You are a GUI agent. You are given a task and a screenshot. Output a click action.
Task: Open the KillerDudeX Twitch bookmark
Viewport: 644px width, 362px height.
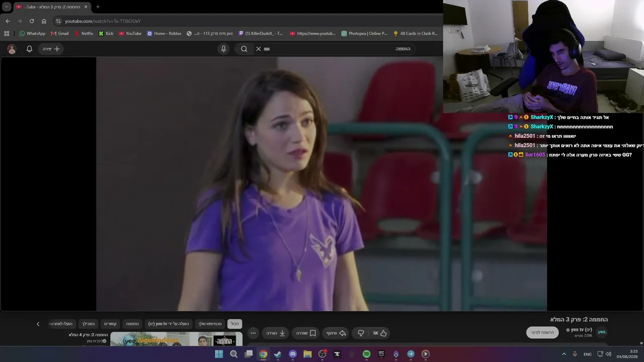pyautogui.click(x=261, y=34)
